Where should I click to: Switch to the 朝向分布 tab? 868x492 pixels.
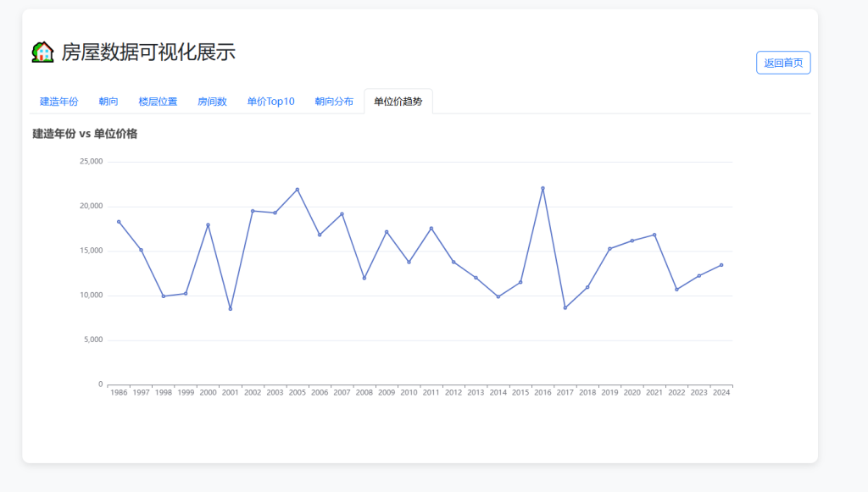tap(334, 102)
